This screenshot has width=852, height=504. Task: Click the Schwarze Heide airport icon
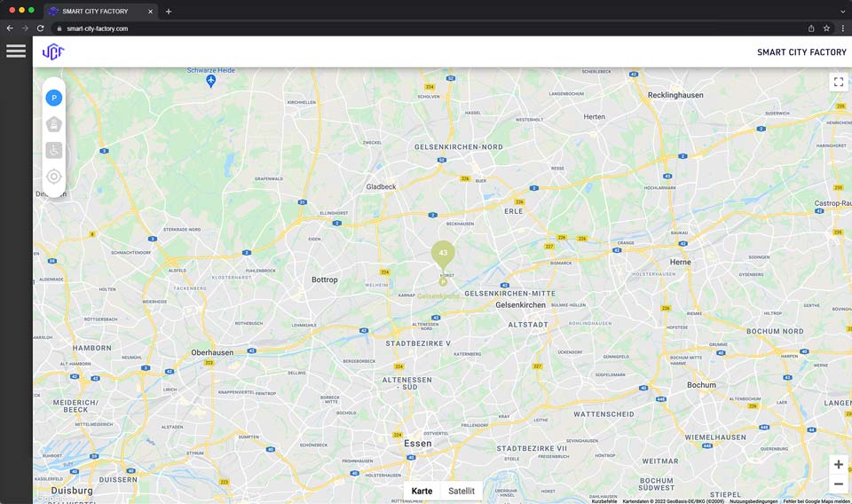point(211,81)
